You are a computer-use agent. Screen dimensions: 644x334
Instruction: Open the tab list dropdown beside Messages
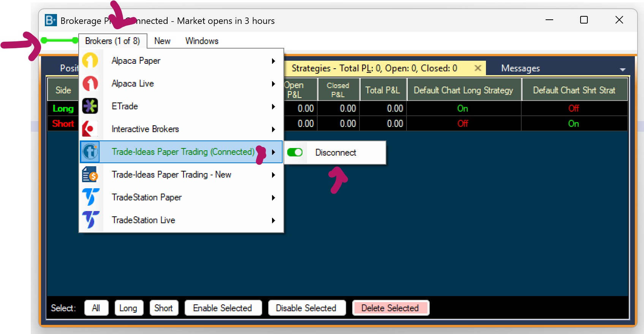point(622,69)
